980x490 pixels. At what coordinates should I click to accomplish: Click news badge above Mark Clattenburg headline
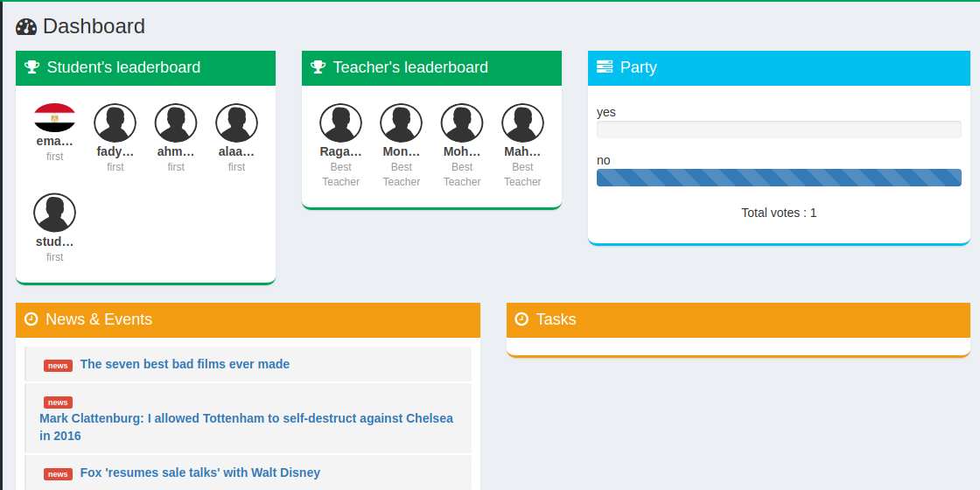pyautogui.click(x=58, y=402)
